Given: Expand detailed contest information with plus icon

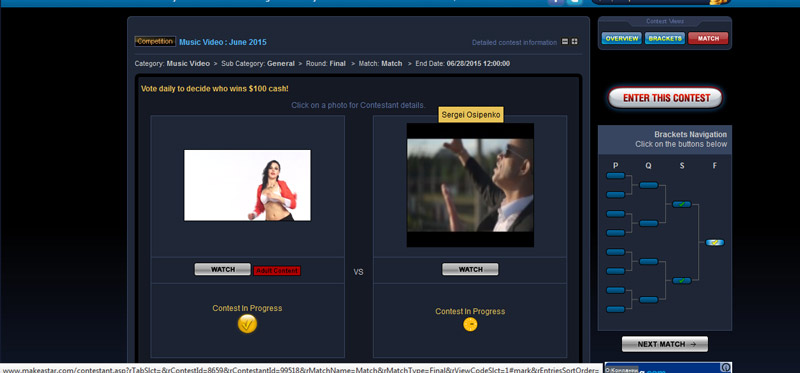Looking at the screenshot, I should (x=574, y=42).
